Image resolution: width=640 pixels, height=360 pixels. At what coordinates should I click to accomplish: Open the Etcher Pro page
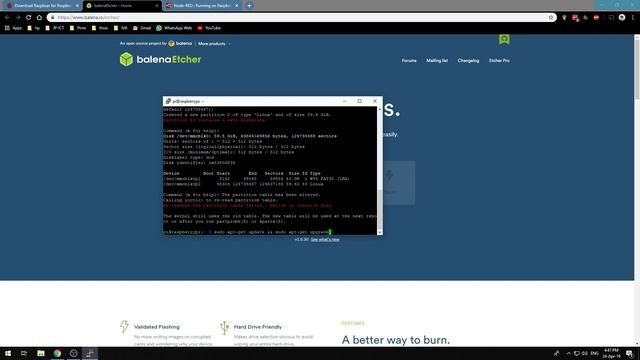click(x=499, y=60)
